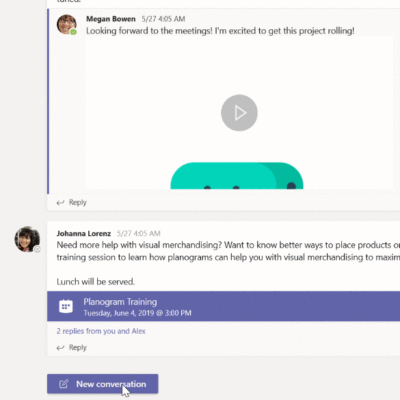Open the Planogram Training meeting card
Image resolution: width=400 pixels, height=400 pixels.
pos(223,306)
